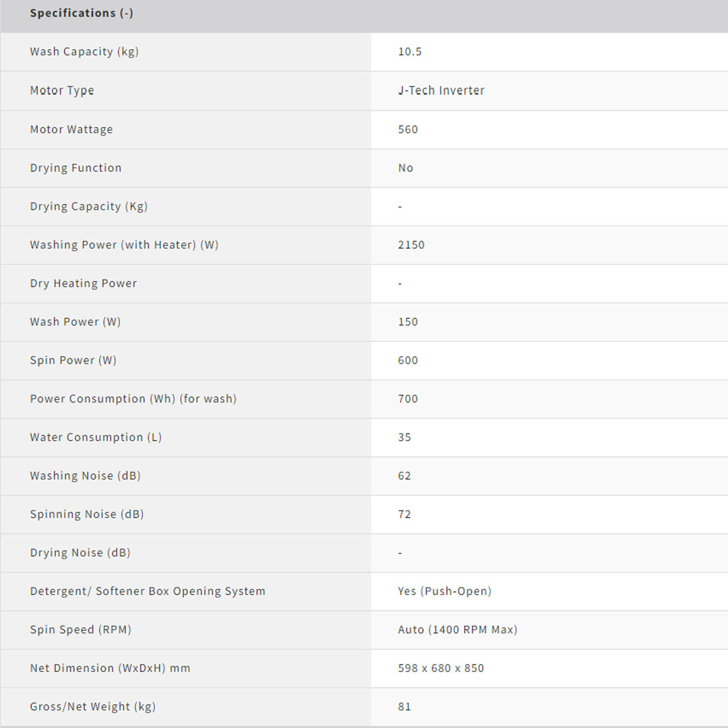The image size is (728, 728).
Task: Click the Drying Function label
Action: (75, 168)
